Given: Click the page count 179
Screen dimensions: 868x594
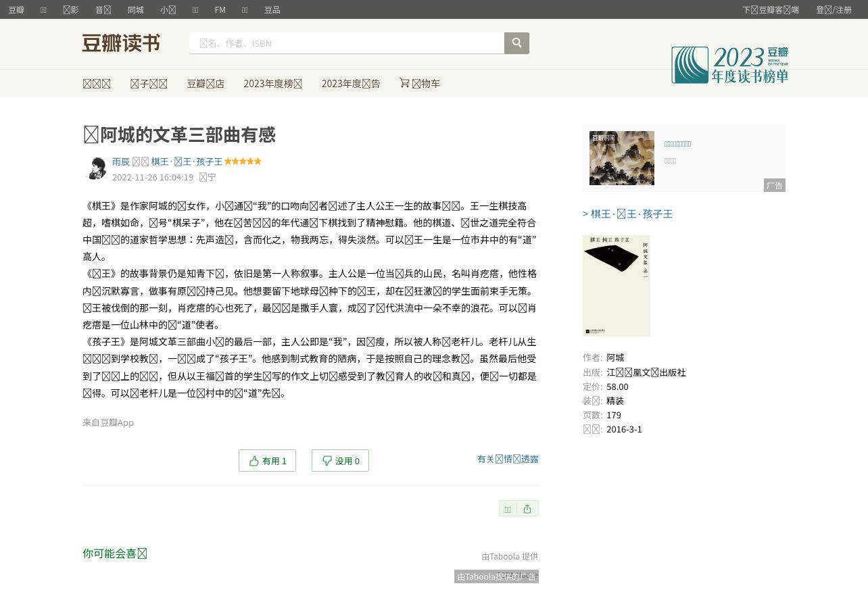Looking at the screenshot, I should click(614, 415).
